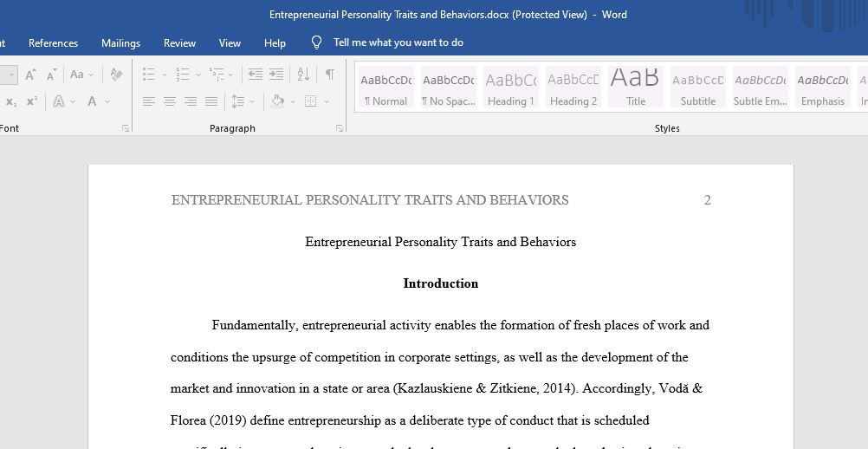The image size is (868, 449).
Task: Open the font size combo box arrow
Action: [11, 75]
